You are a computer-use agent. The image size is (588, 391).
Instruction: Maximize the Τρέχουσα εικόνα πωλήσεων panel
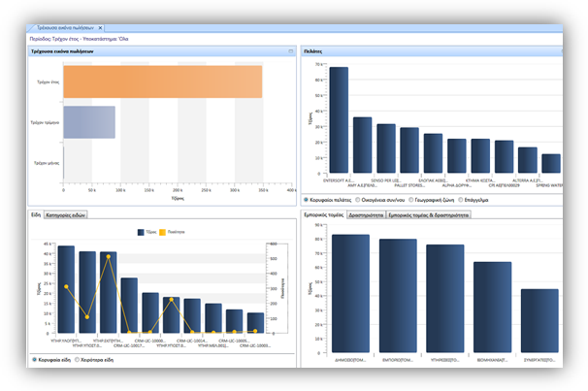(291, 51)
